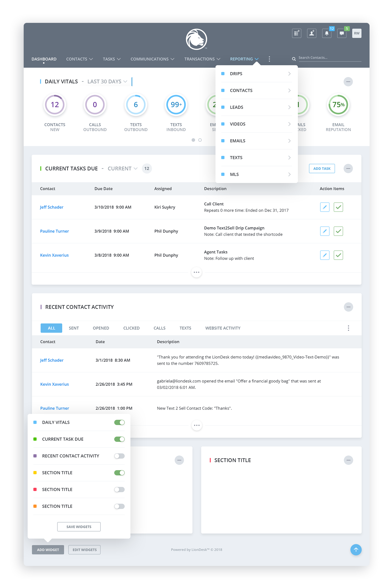Click the Save Widgets button
Viewport: 392px width, 588px height.
coord(79,527)
